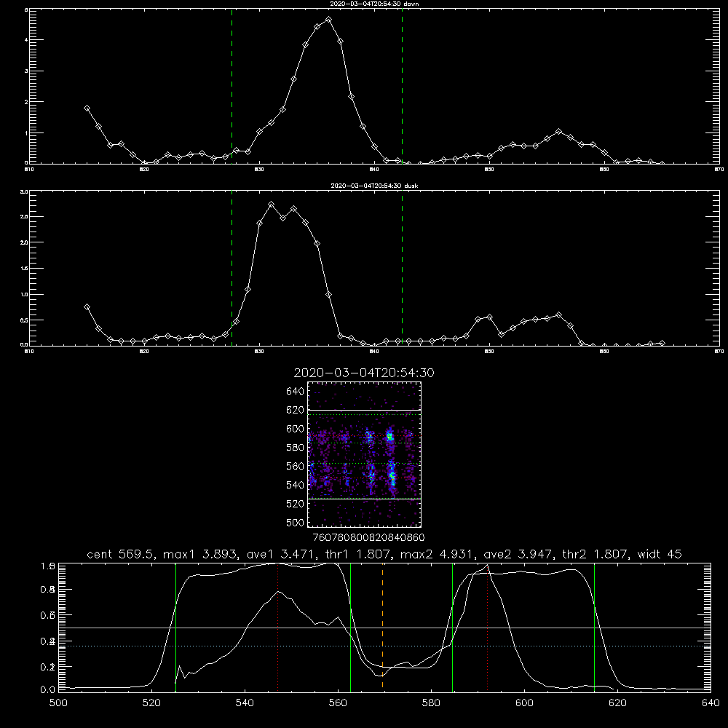Click the right green dashed line in dawn plot
This screenshot has height=728, width=728.
click(402, 86)
